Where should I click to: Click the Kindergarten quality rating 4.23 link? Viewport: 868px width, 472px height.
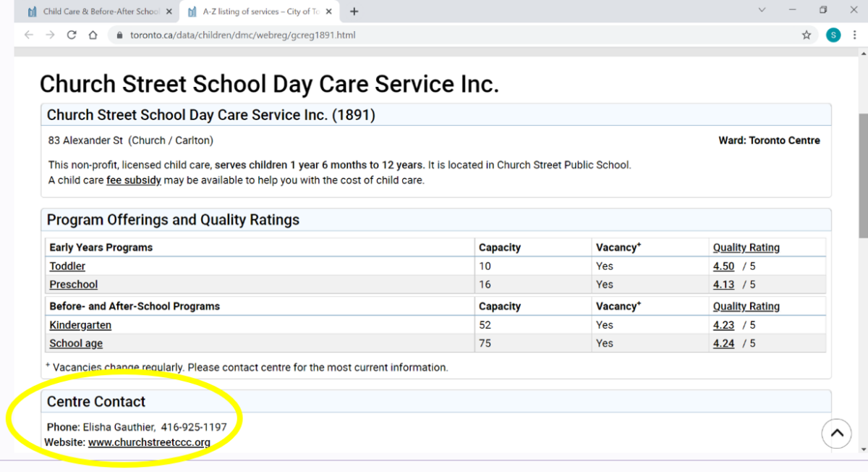(x=723, y=324)
